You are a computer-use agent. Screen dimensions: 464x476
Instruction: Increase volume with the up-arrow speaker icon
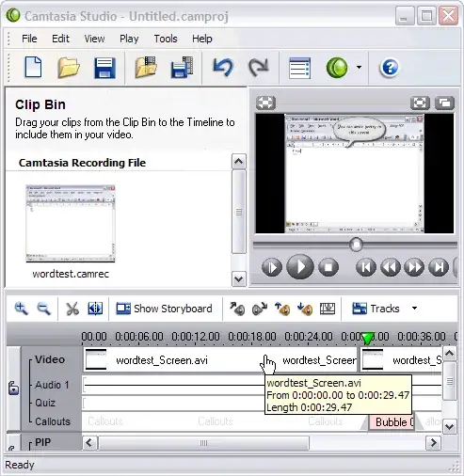(282, 309)
